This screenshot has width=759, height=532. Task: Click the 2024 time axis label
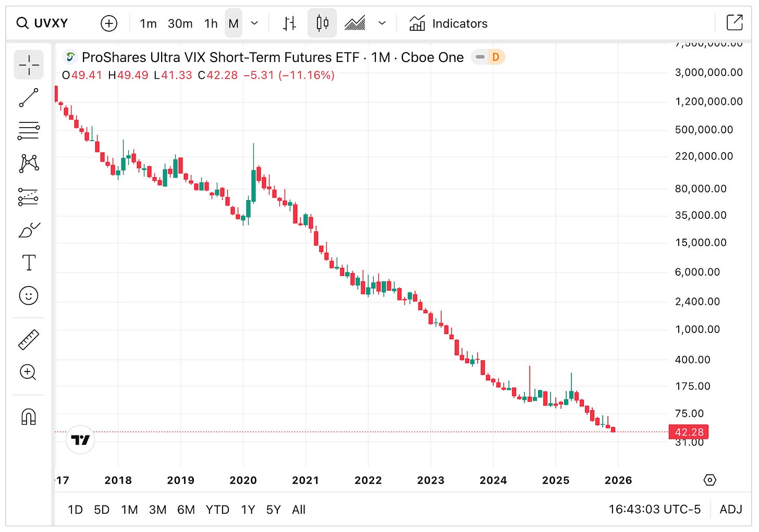click(493, 480)
